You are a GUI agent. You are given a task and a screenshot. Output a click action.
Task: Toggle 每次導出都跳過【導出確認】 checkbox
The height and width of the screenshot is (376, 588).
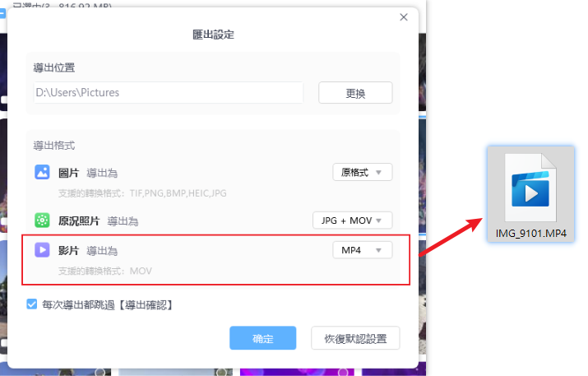32,304
